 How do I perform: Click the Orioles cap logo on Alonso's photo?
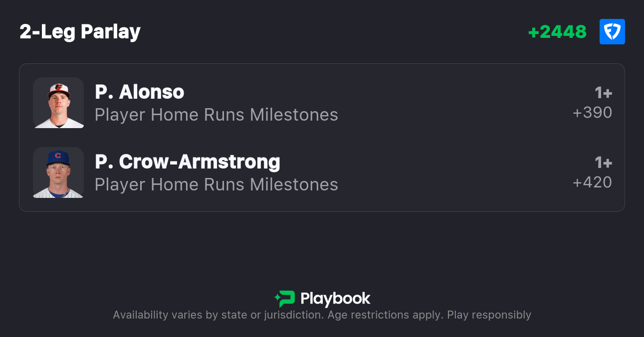point(58,87)
